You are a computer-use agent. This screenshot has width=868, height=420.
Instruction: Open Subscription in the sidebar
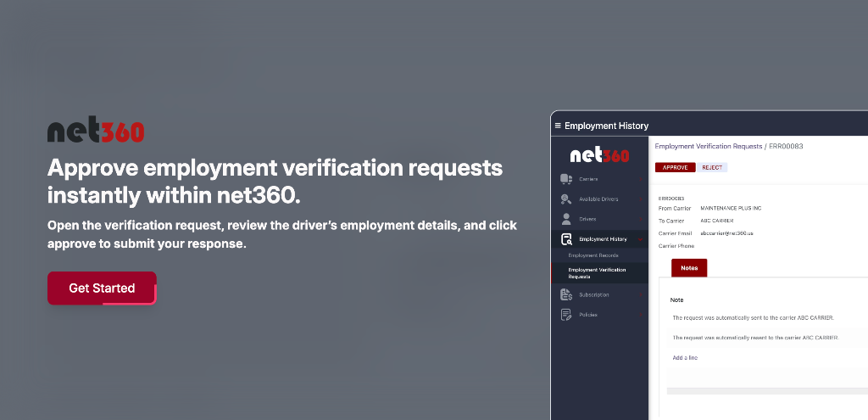(x=594, y=294)
